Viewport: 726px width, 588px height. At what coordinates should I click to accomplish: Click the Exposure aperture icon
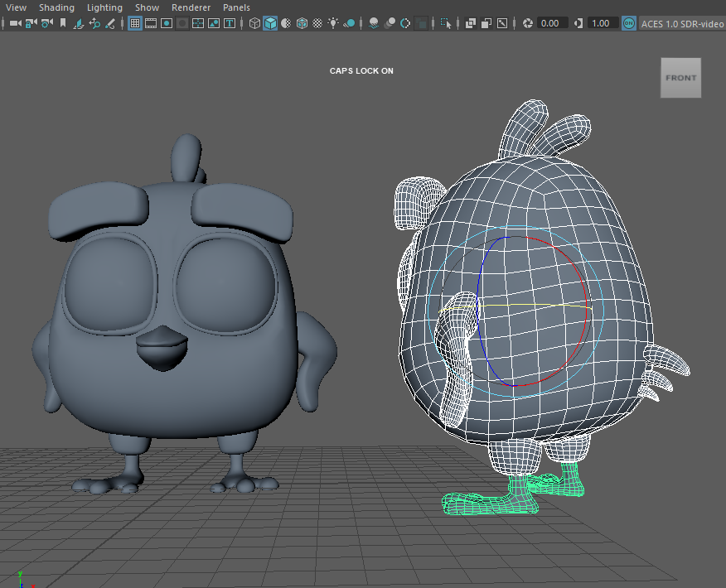[x=527, y=23]
